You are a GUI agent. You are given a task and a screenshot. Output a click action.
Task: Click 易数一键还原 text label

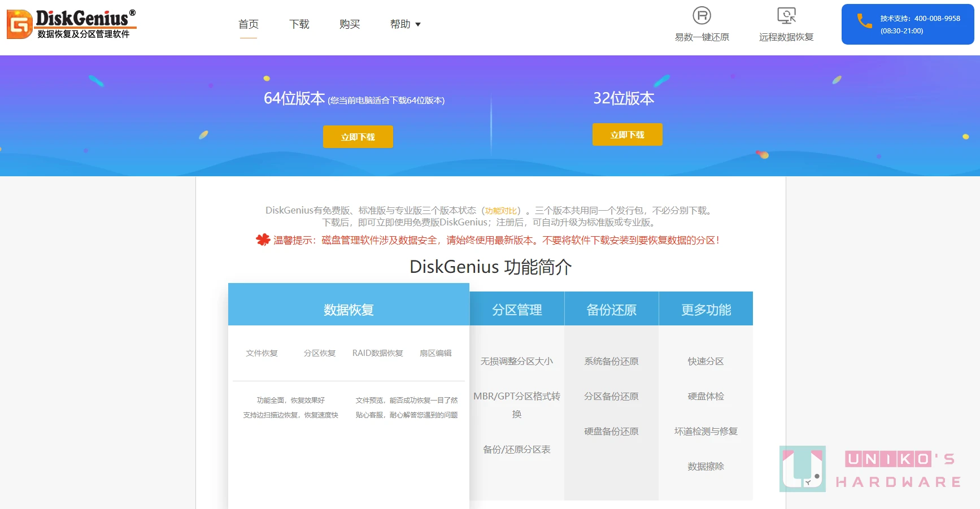tap(702, 37)
